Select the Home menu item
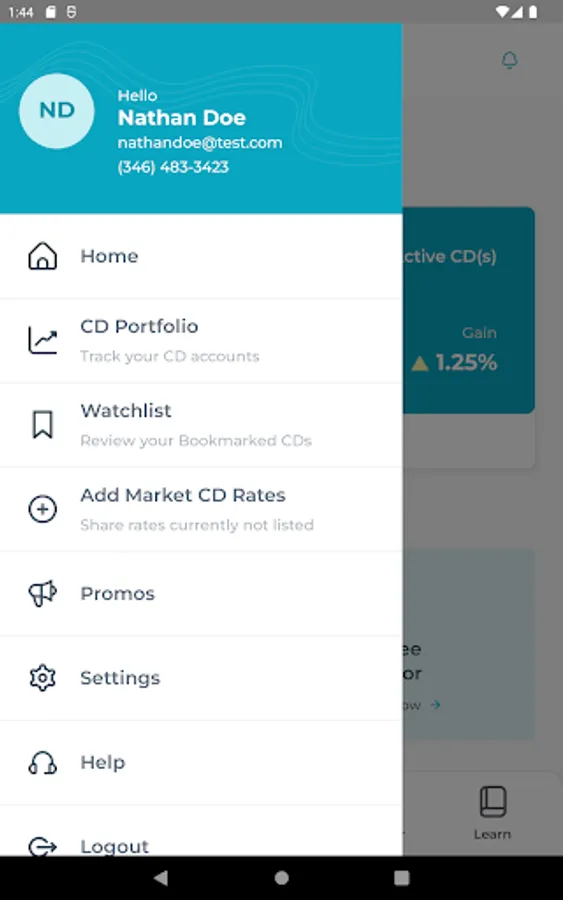The width and height of the screenshot is (563, 900). point(201,256)
